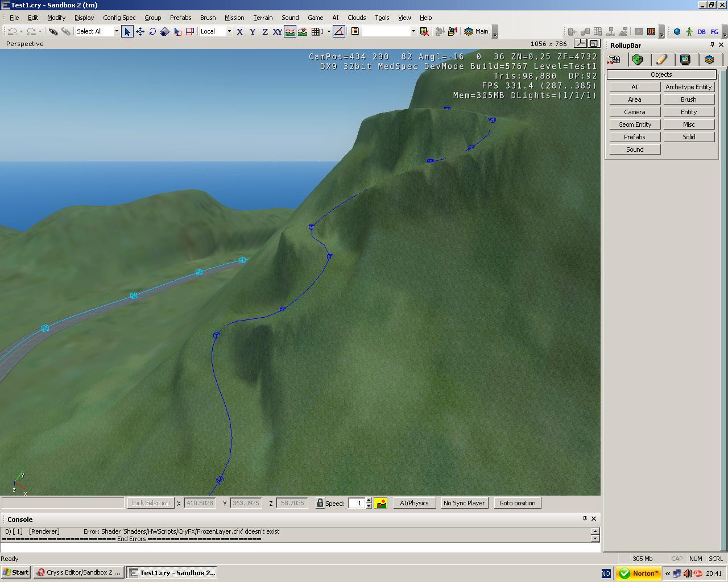Viewport: 728px width, 582px height.
Task: Switch to RollupBar Display settings tab
Action: [x=685, y=60]
